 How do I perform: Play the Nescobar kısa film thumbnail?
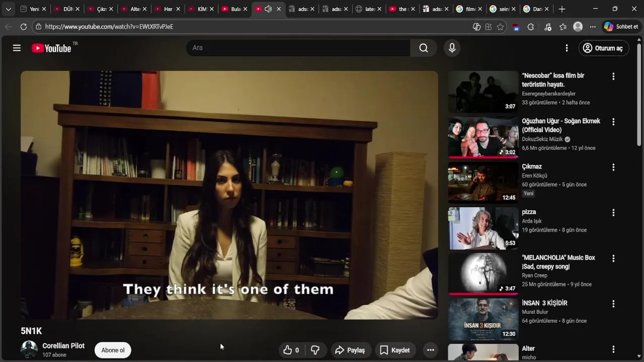tap(483, 92)
